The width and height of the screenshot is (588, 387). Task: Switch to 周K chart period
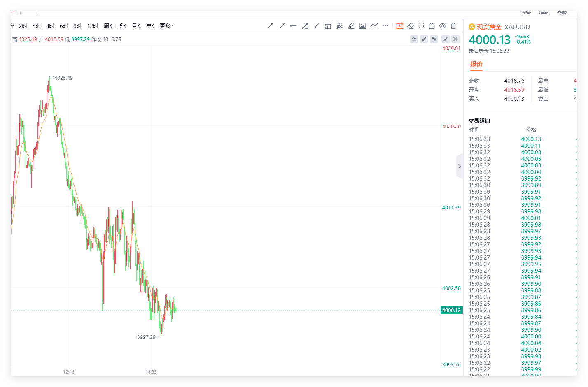coord(108,26)
